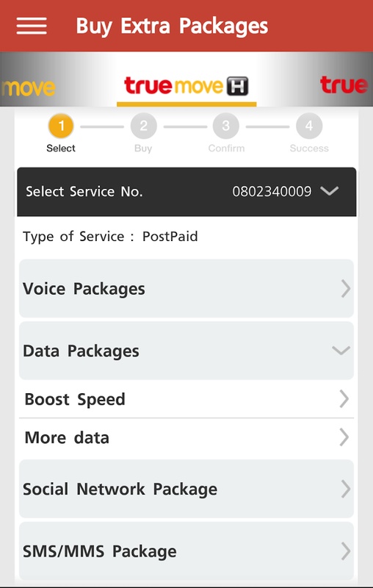This screenshot has height=588, width=373.
Task: Select the truemove H logo tab
Action: [186, 86]
